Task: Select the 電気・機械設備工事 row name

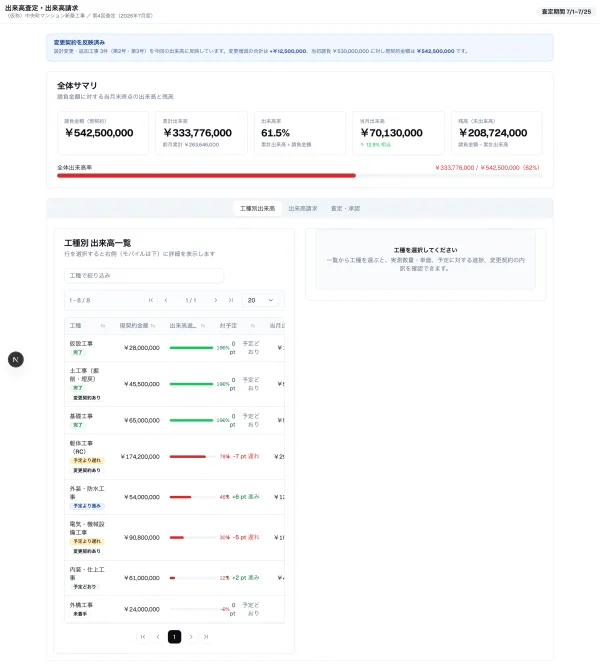Action: pos(87,528)
